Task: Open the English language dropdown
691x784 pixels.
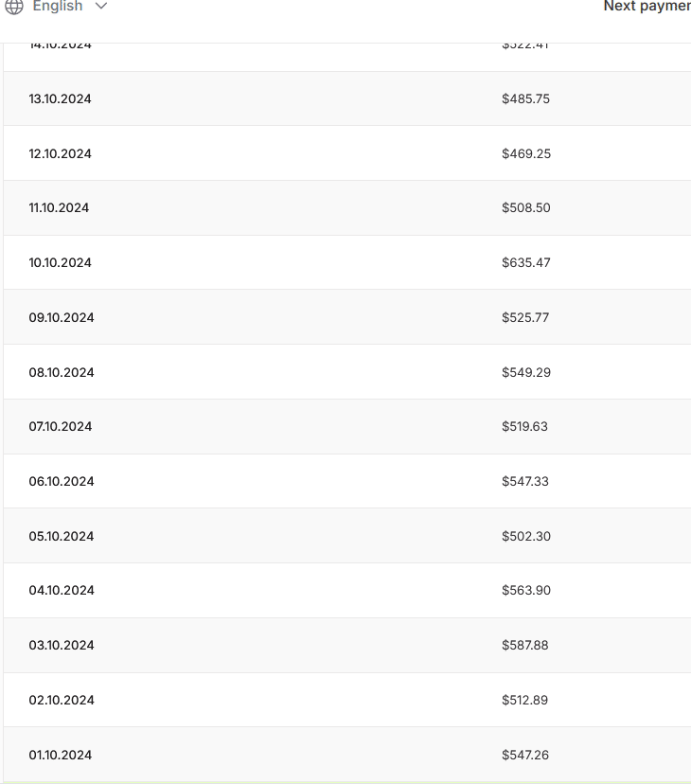Action: 58,7
